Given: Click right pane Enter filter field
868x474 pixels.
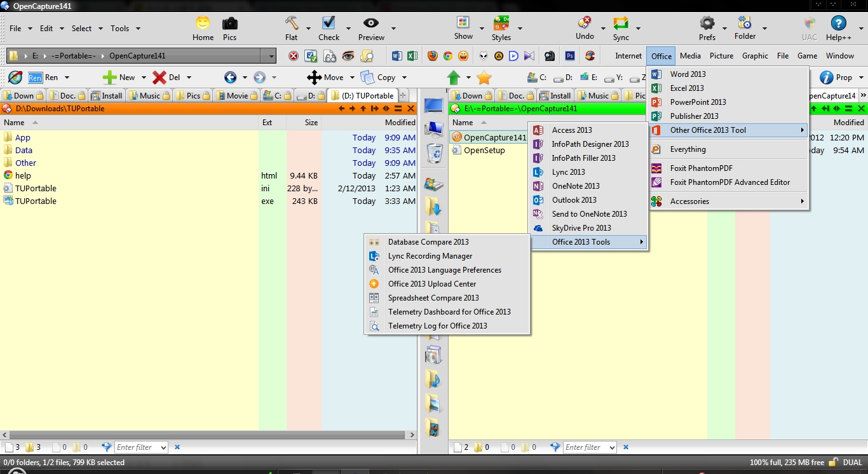Looking at the screenshot, I should tap(590, 447).
